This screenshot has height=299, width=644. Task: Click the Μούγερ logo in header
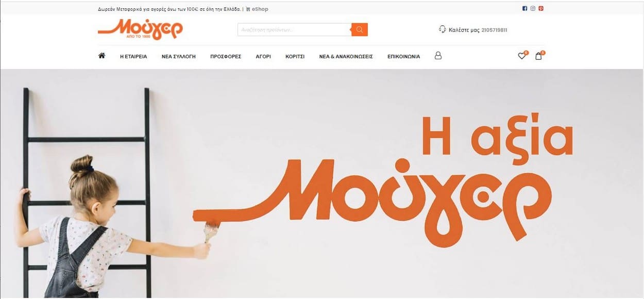pyautogui.click(x=140, y=29)
